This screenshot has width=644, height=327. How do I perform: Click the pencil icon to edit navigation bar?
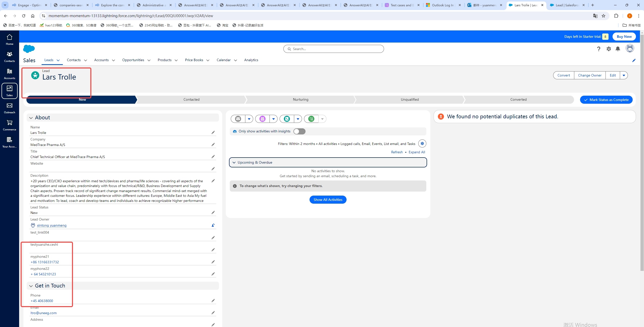[x=634, y=60]
